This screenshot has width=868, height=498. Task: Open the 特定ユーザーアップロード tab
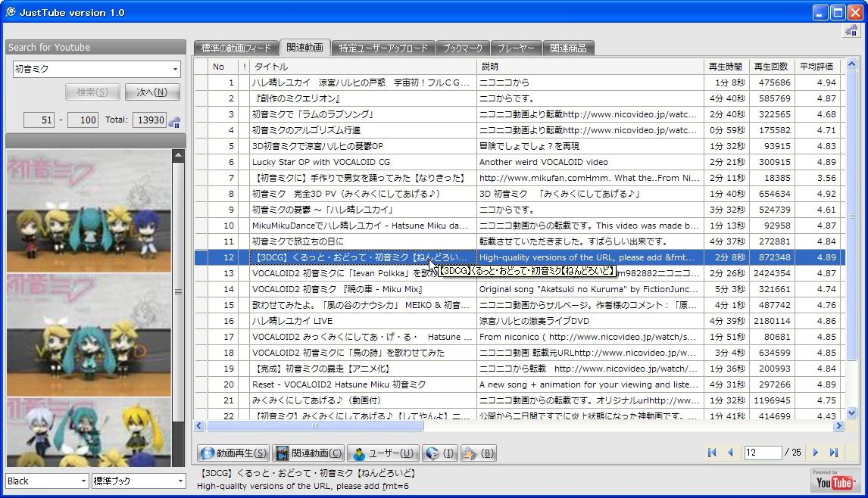383,48
